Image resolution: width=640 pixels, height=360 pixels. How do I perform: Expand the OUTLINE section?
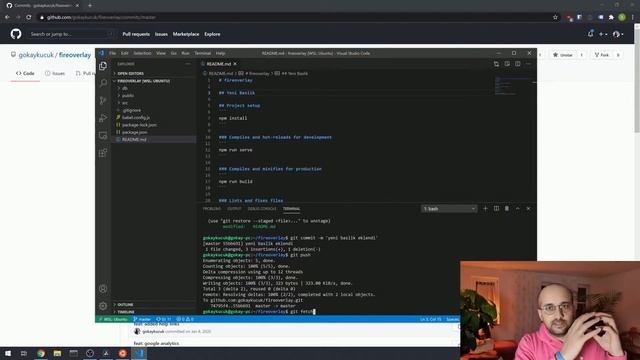coord(153,304)
